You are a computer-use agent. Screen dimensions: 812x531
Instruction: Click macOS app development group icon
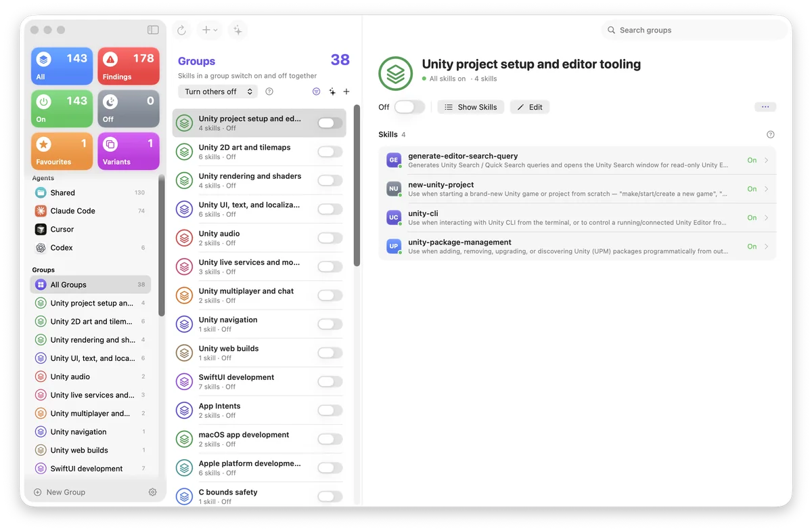pos(184,439)
